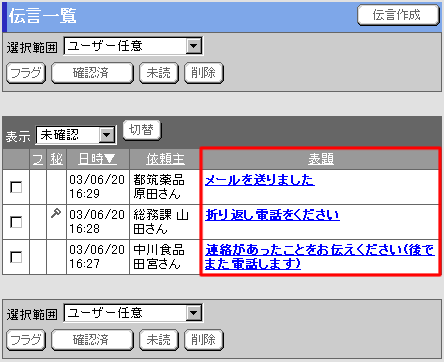Image resolution: width=444 pixels, height=362 pixels.
Task: Click the 総務課 山田さん sender cell
Action: (x=164, y=222)
